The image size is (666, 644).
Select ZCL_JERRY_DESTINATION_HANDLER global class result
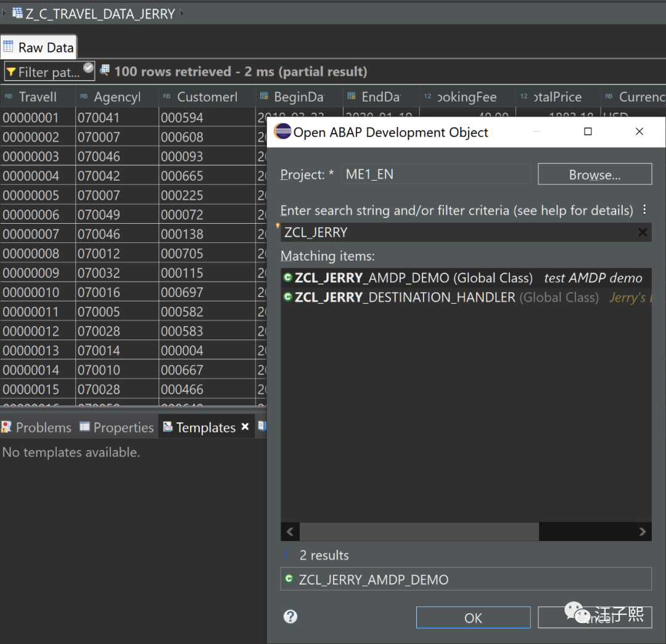(x=466, y=298)
